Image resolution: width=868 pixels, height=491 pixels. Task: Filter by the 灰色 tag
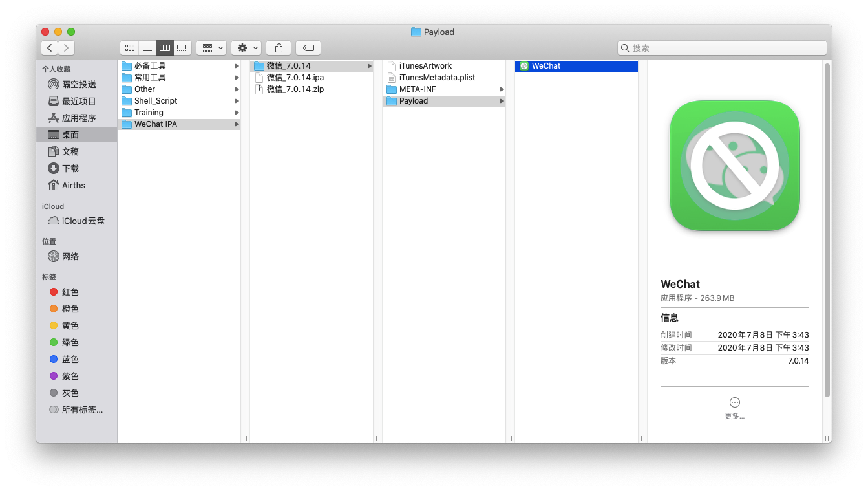[76, 393]
